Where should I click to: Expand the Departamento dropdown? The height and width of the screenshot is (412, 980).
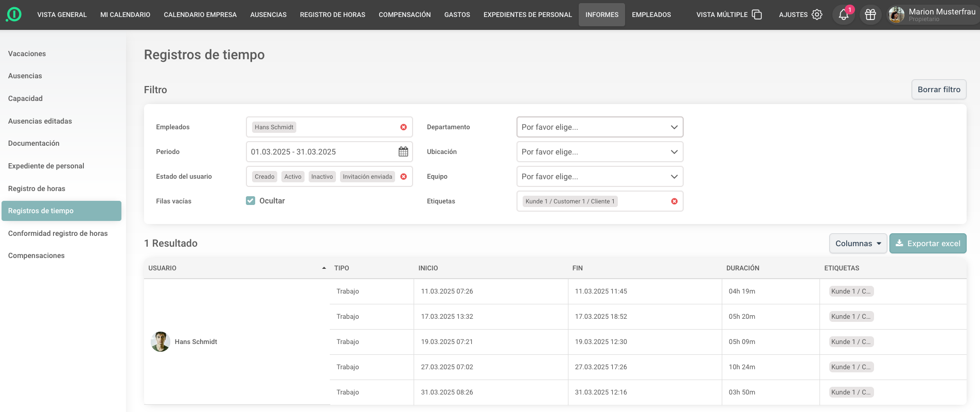pos(599,127)
